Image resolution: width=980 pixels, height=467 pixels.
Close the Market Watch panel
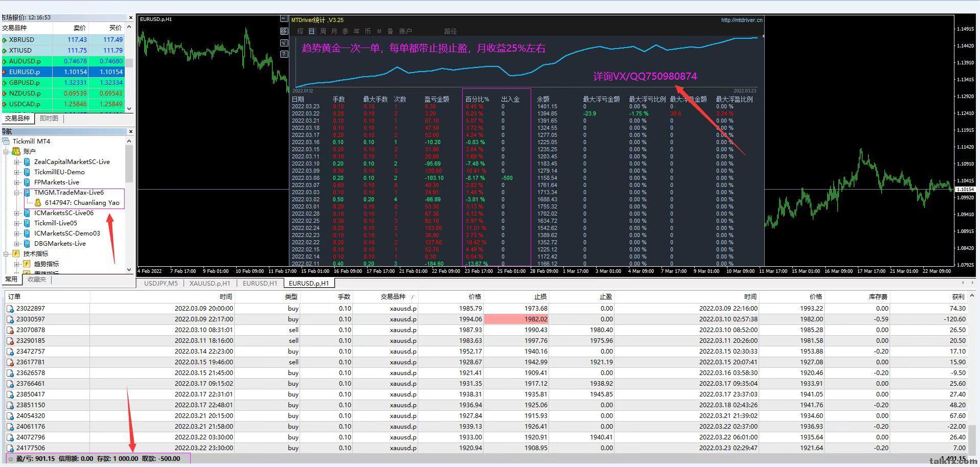[130, 17]
